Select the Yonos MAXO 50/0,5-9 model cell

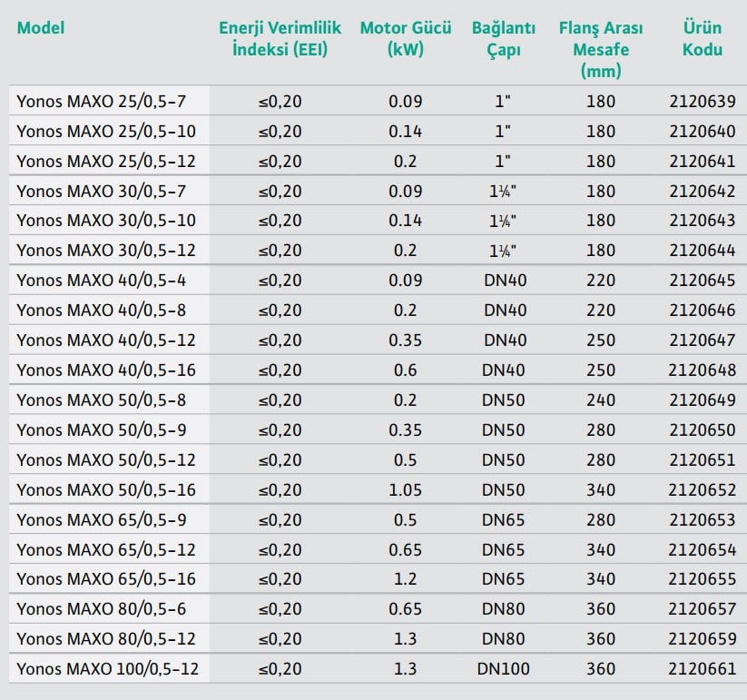[x=109, y=429]
